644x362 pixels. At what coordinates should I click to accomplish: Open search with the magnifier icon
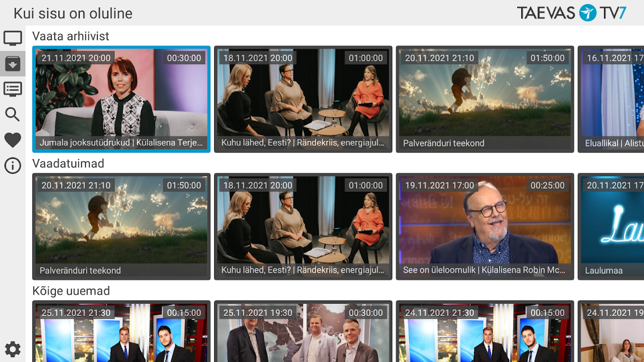point(13,114)
